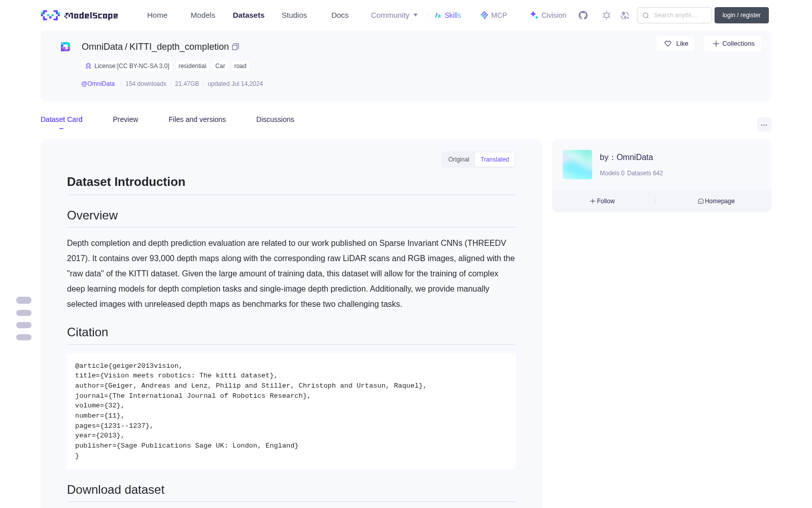The image size is (812, 508).
Task: Open the floating table-of-contents outline
Action: tap(24, 319)
